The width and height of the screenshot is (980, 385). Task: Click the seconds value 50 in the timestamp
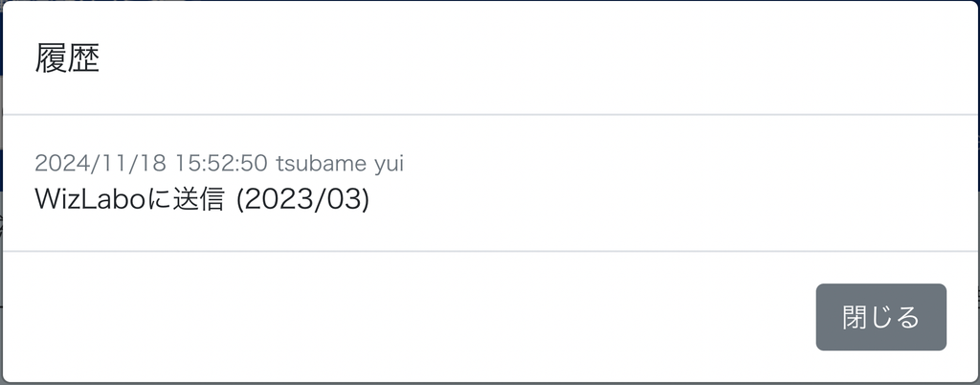[x=254, y=164]
